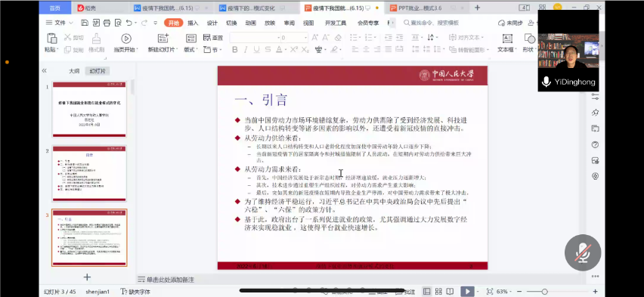Toggle the muted microphone button

click(582, 252)
